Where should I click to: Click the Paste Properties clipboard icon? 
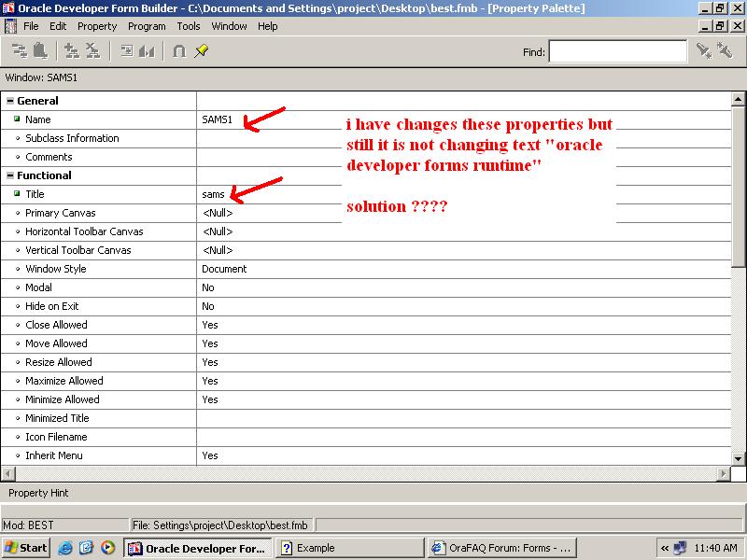pos(39,51)
